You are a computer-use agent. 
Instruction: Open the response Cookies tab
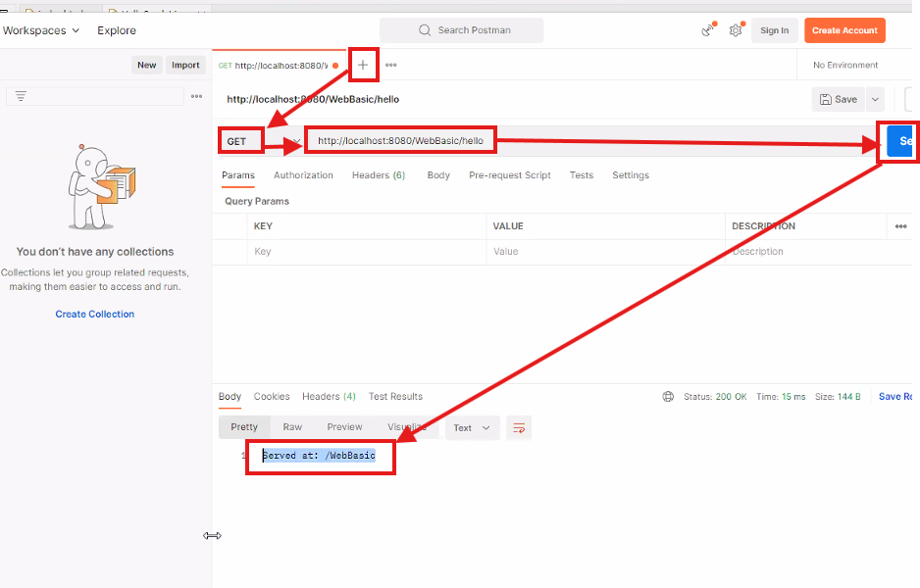272,397
